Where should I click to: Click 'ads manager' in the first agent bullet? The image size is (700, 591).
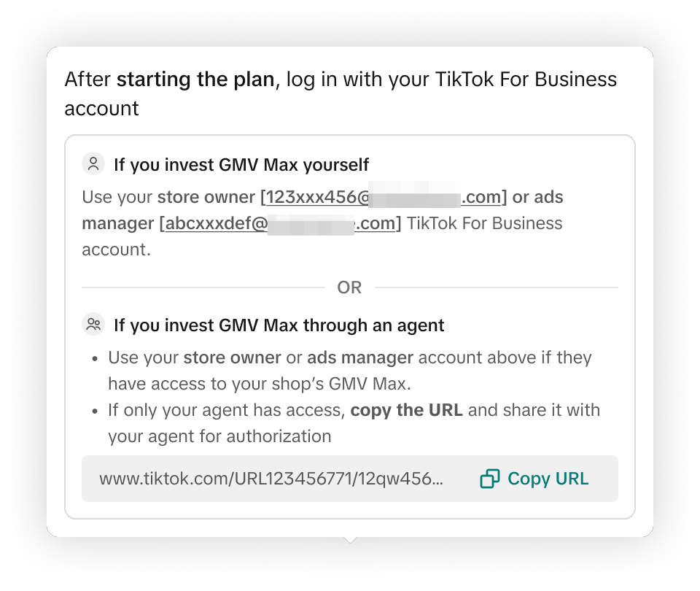pyautogui.click(x=360, y=358)
